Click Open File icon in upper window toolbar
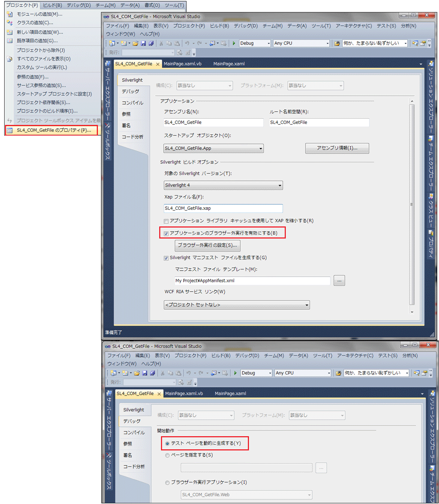Image resolution: width=439 pixels, height=504 pixels. (x=135, y=43)
